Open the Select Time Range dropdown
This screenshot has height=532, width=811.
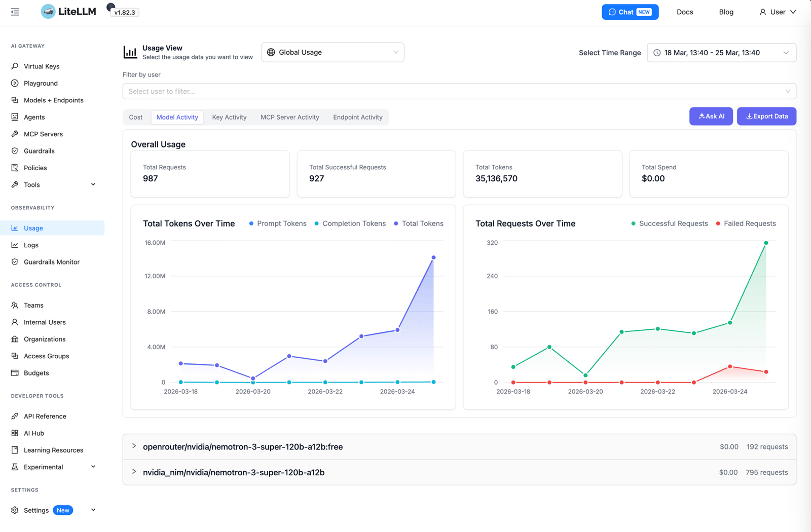click(721, 53)
